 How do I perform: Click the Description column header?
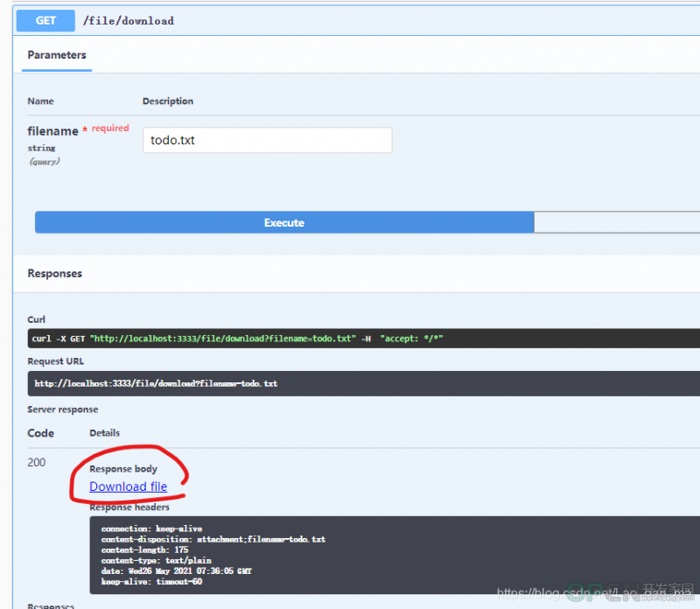coord(168,101)
